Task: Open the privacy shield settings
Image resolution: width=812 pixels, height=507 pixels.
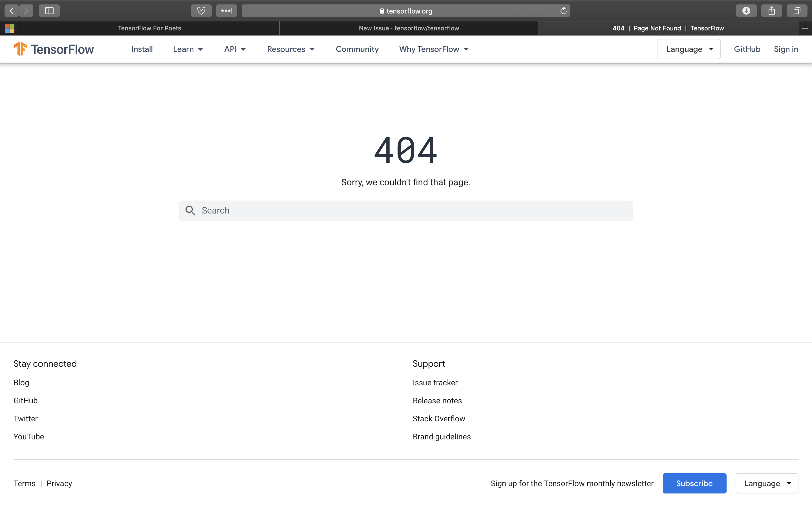Action: click(x=201, y=10)
